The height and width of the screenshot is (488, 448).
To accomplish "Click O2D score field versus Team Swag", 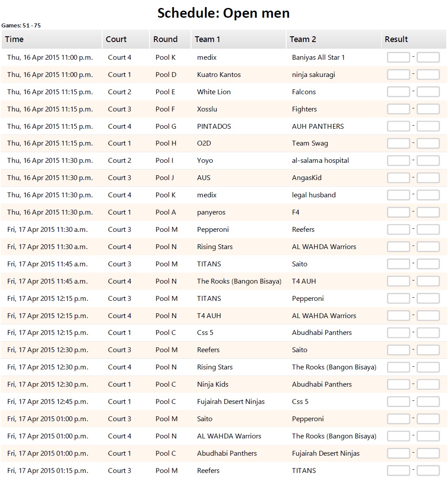I will click(x=398, y=143).
